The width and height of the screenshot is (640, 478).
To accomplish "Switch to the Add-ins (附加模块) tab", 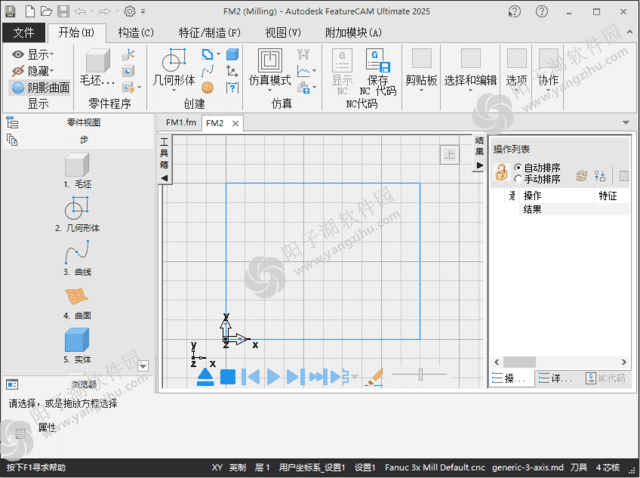I will pyautogui.click(x=353, y=32).
